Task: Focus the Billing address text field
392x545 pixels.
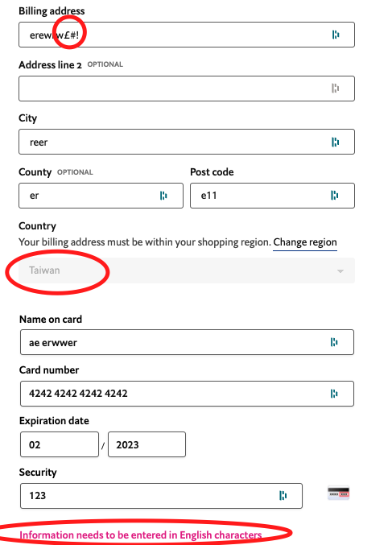Action: tap(187, 35)
